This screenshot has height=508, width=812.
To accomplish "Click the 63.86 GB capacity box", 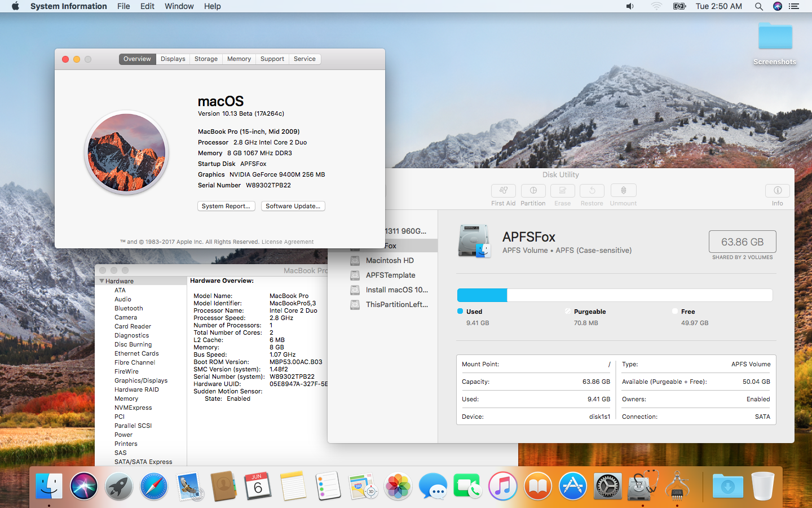I will [742, 242].
